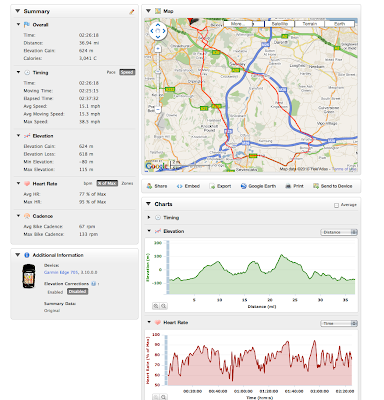The width and height of the screenshot is (384, 400).
Task: Expand the Timing chart section
Action: (149, 217)
